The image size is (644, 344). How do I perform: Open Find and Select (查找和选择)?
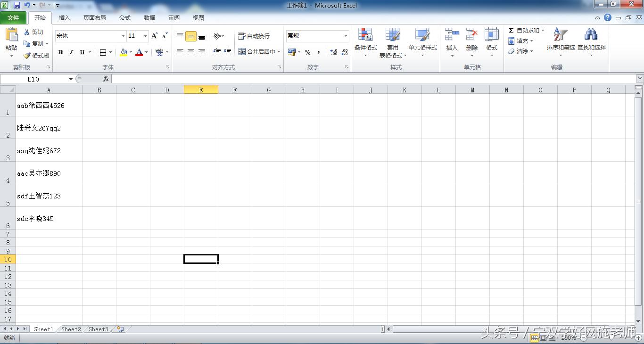[x=591, y=41]
